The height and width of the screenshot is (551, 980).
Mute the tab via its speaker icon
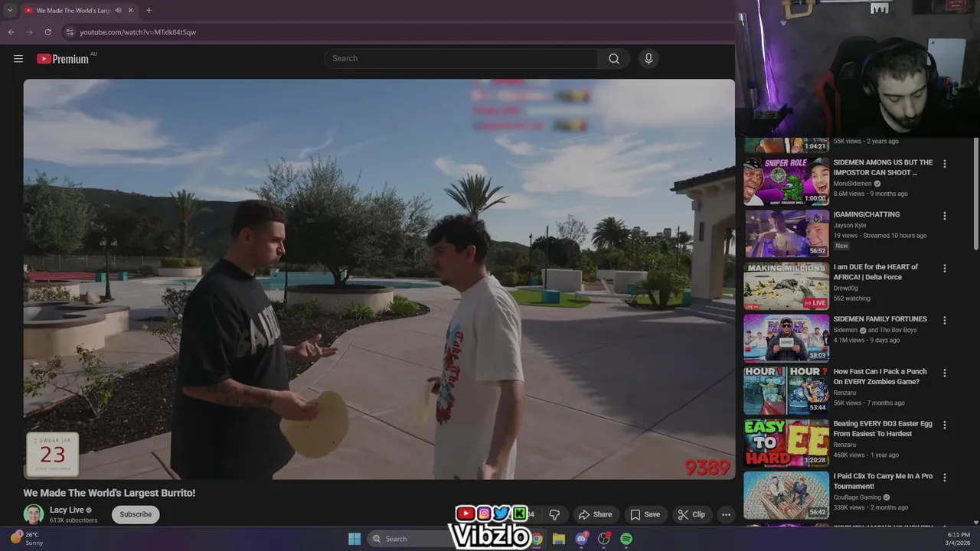(118, 11)
